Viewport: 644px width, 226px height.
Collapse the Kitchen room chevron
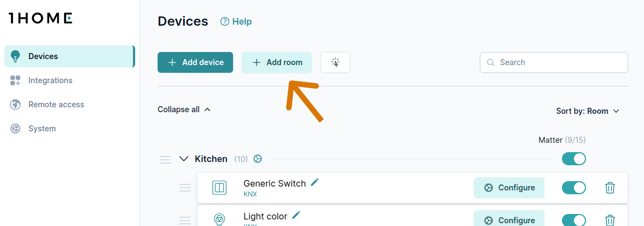pos(184,159)
